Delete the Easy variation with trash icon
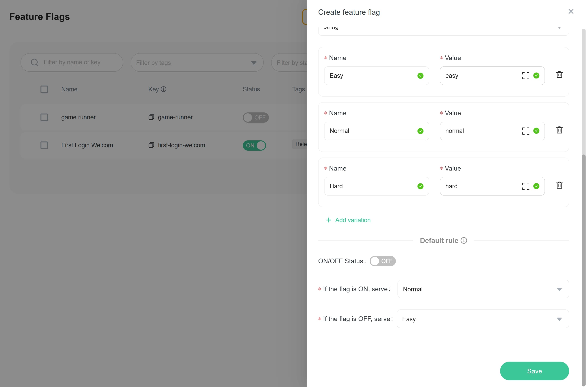The image size is (588, 387). click(x=559, y=75)
